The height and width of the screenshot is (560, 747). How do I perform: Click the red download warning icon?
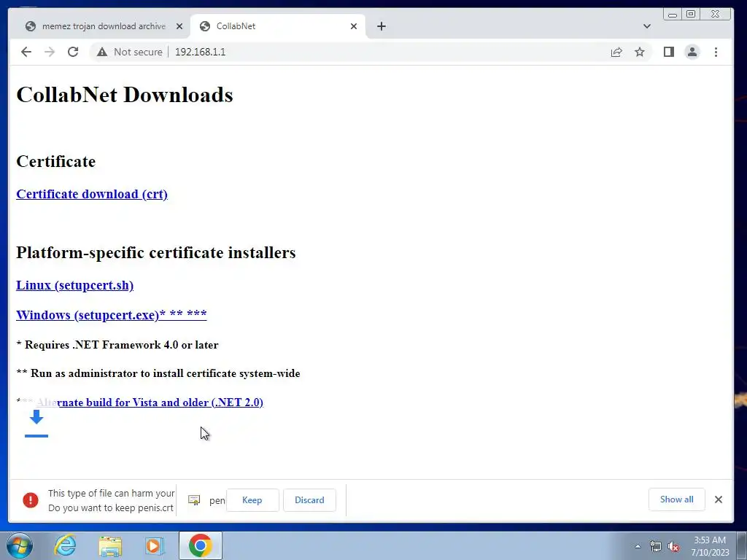[31, 500]
